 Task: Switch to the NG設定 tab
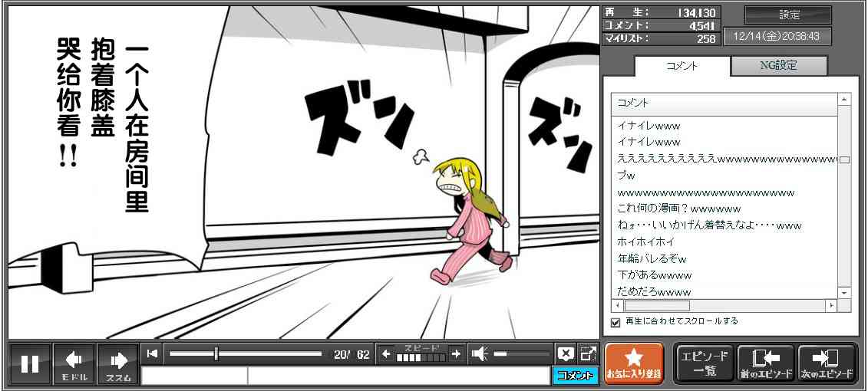click(778, 66)
